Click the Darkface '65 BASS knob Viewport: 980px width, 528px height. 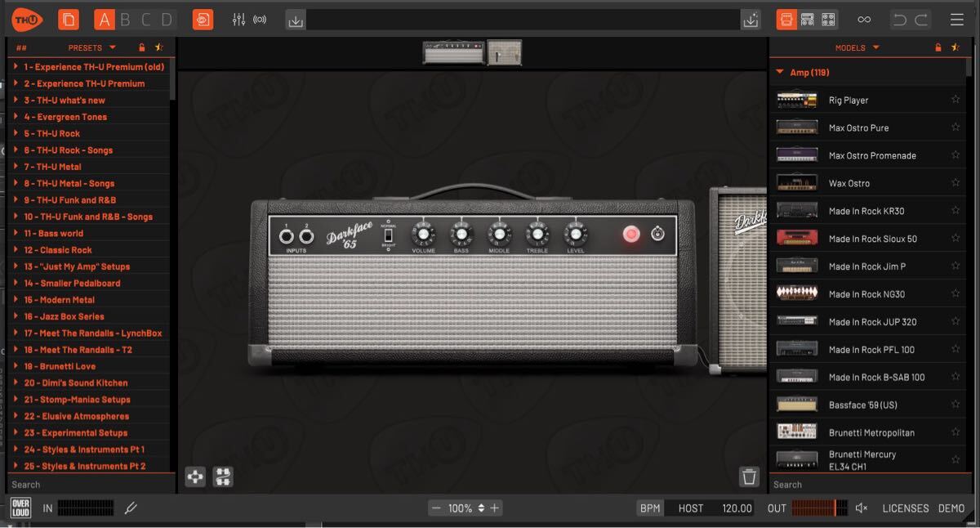click(461, 235)
